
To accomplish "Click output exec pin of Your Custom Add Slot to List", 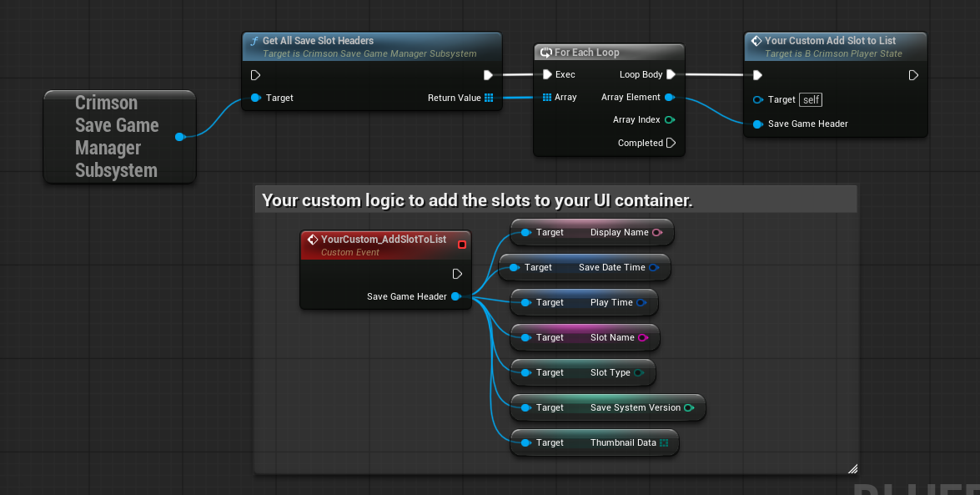I will [x=913, y=75].
